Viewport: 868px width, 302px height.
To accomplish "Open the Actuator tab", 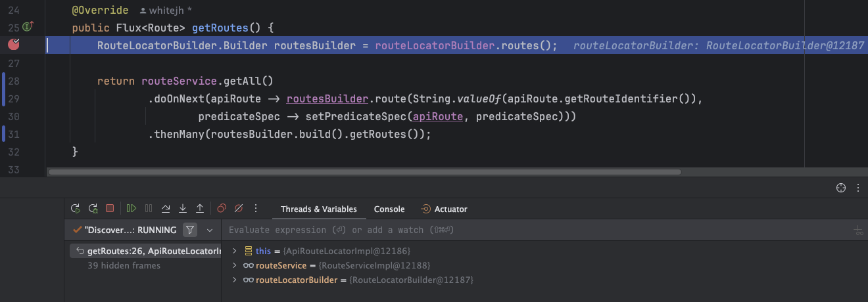I will [x=444, y=209].
